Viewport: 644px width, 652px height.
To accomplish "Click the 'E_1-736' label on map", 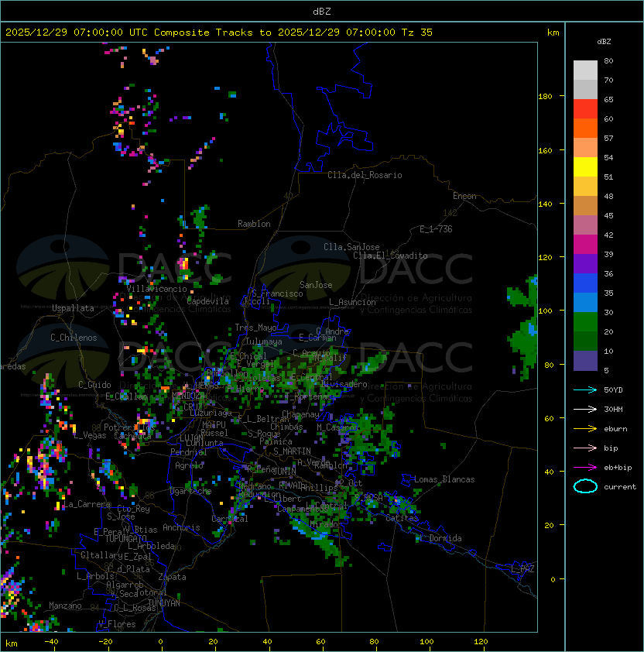I will (x=436, y=229).
